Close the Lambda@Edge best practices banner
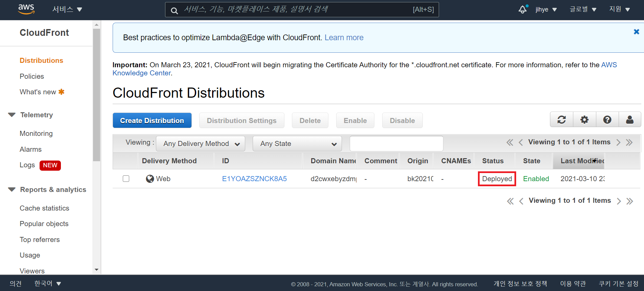The width and height of the screenshot is (644, 291). point(636,32)
